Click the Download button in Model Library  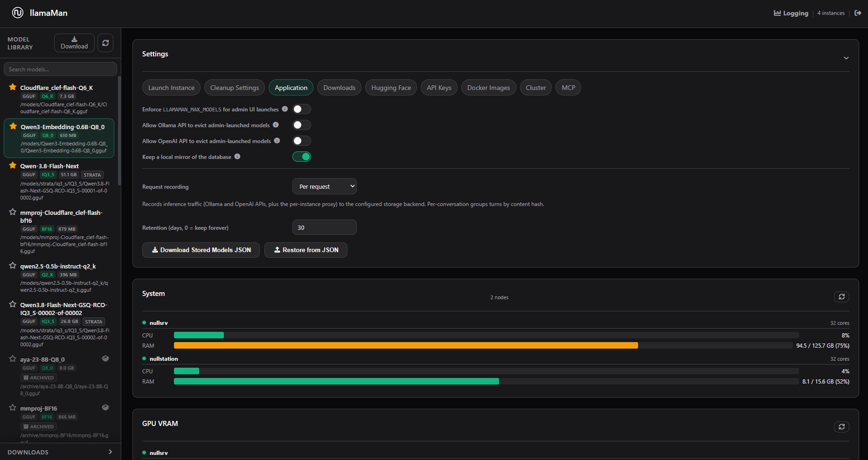click(74, 43)
